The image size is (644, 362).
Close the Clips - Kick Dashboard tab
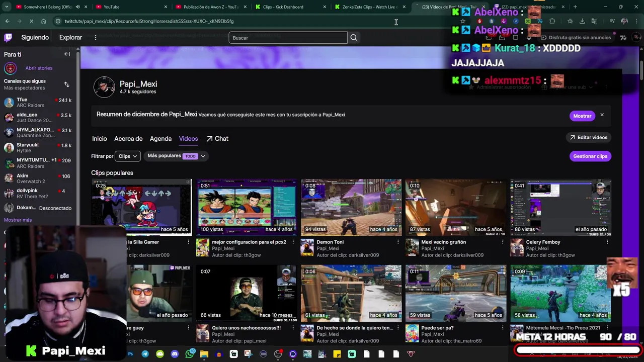coord(325,7)
